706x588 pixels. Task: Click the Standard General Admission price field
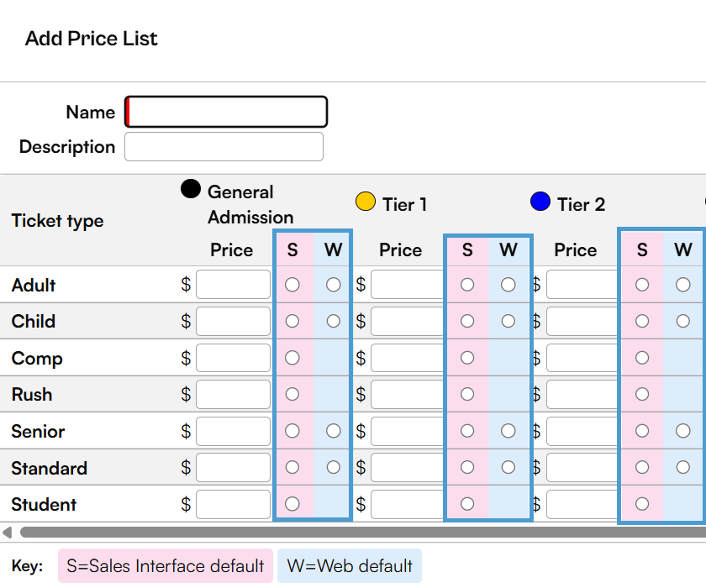point(234,467)
